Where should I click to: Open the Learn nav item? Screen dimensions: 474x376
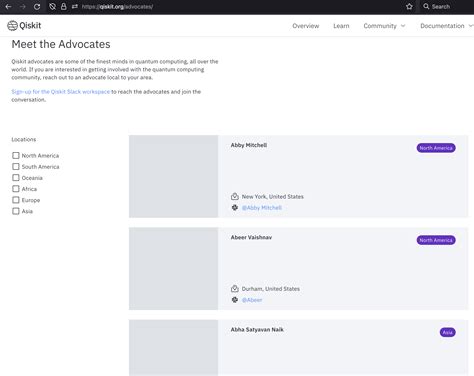[341, 26]
